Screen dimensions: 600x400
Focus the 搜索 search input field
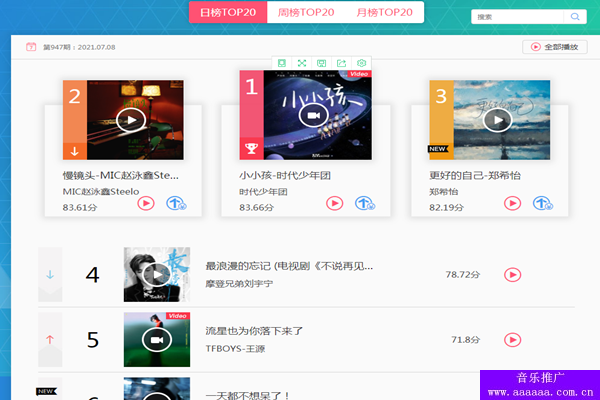[x=517, y=17]
